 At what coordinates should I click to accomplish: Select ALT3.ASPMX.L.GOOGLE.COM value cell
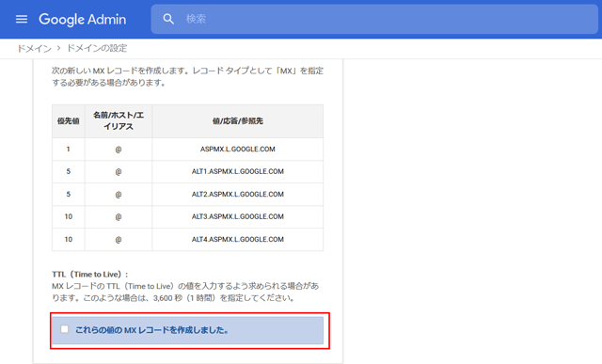[238, 216]
